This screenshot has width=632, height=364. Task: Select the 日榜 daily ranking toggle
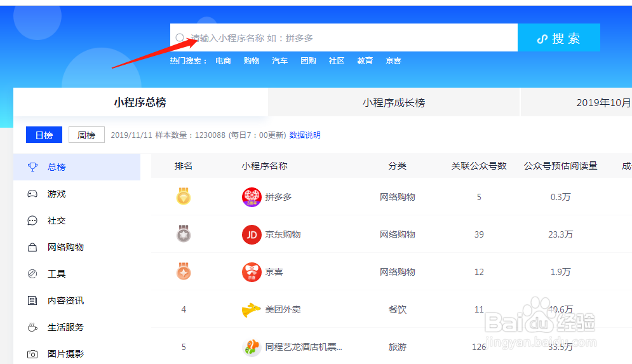[x=44, y=135]
